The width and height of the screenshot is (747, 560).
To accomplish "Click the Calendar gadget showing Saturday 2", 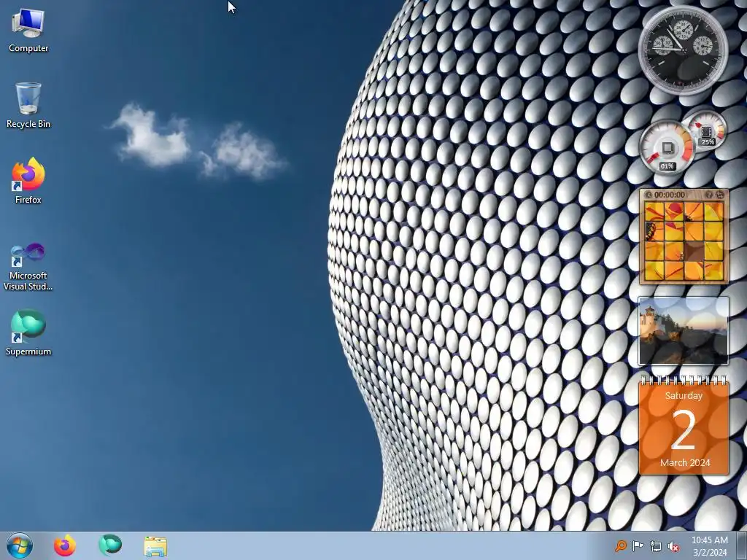I will 684,425.
